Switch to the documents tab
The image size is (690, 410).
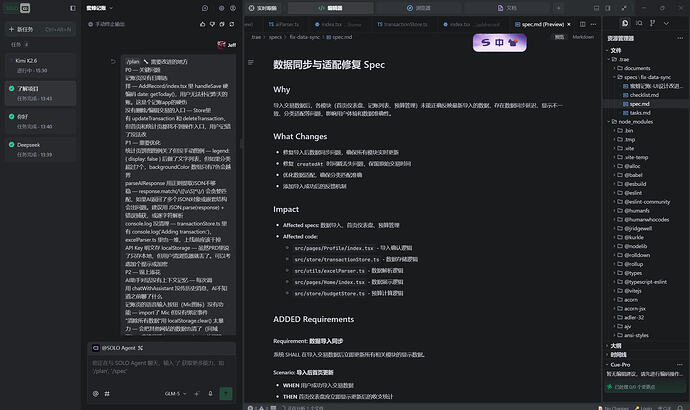tap(507, 8)
